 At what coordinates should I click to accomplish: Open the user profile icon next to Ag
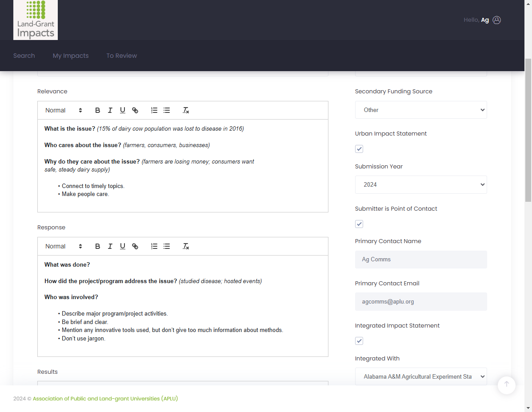[x=496, y=20]
